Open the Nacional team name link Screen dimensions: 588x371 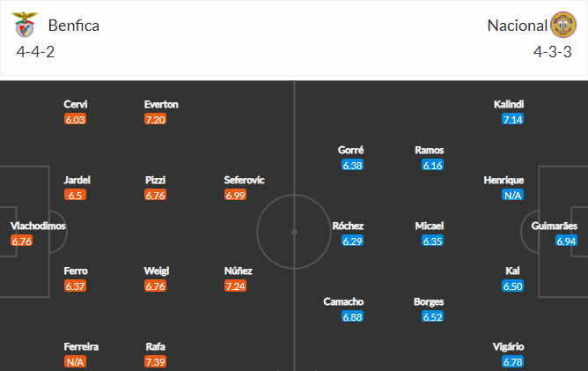(x=517, y=26)
